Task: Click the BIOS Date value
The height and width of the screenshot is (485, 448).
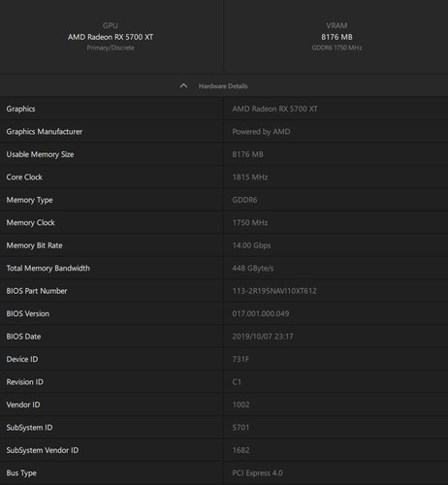Action: pos(263,337)
